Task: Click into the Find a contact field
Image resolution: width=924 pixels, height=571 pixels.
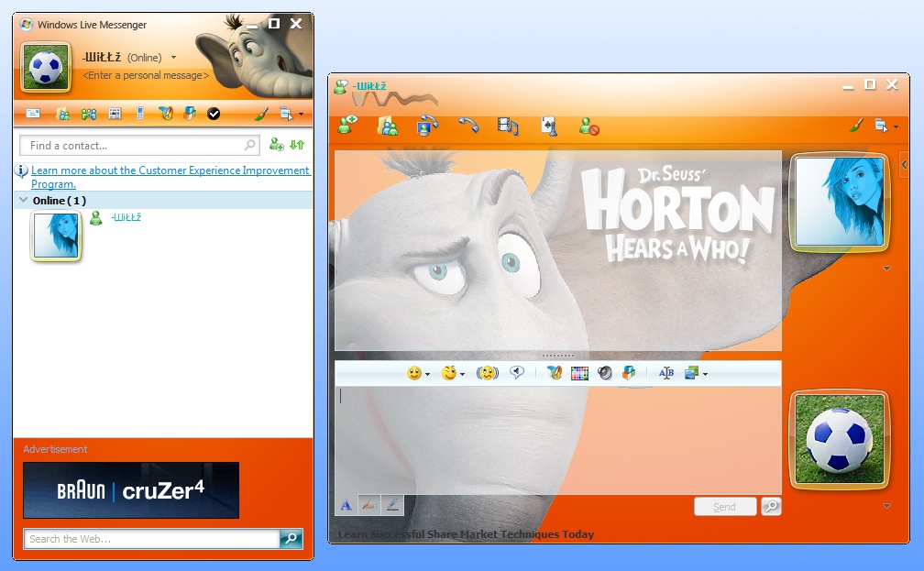Action: pos(139,146)
